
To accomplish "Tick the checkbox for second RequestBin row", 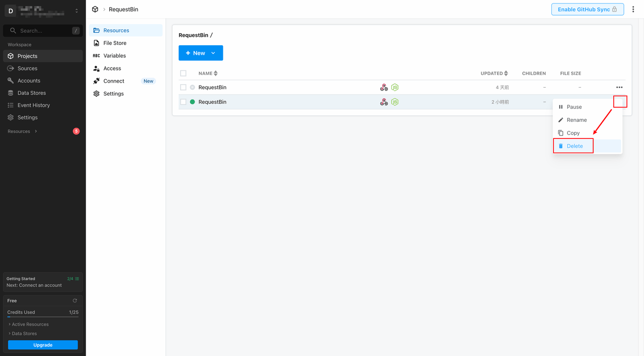I will pyautogui.click(x=183, y=102).
